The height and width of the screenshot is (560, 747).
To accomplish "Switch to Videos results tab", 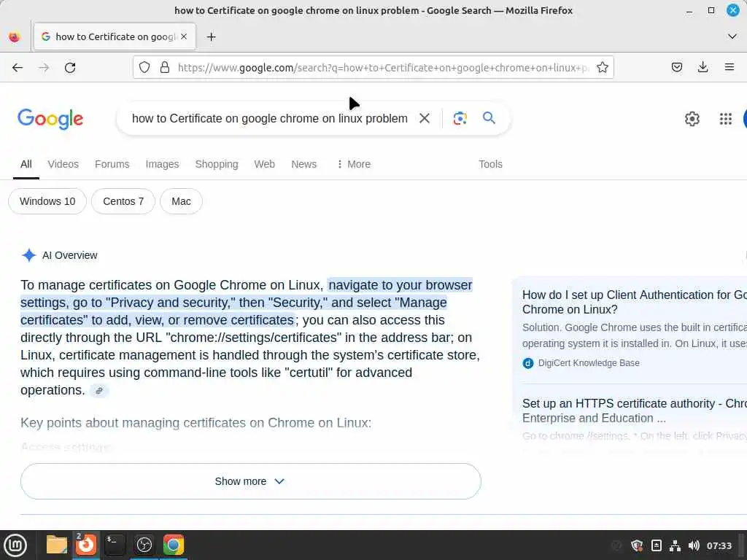I will coord(63,164).
